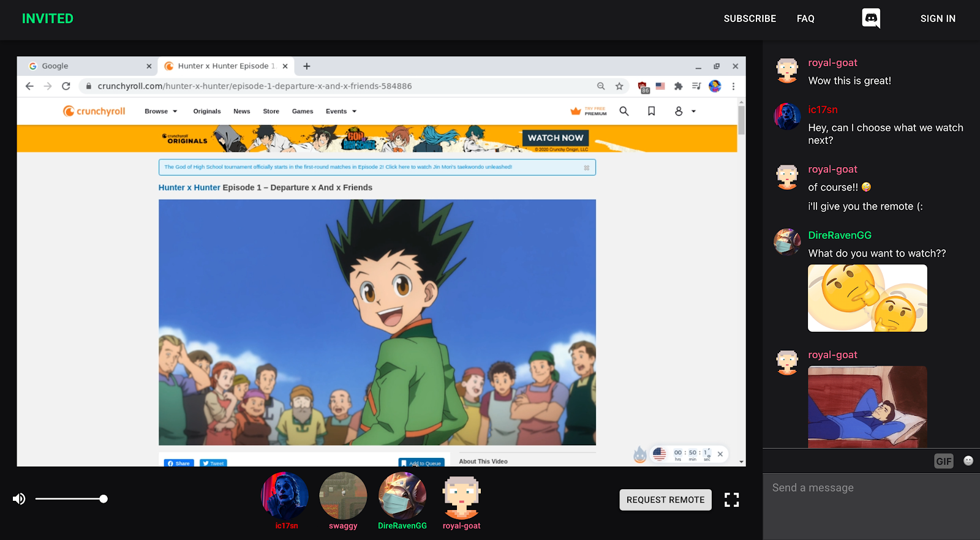Expand the Events dropdown
Viewport: 980px width, 540px height.
tap(341, 111)
